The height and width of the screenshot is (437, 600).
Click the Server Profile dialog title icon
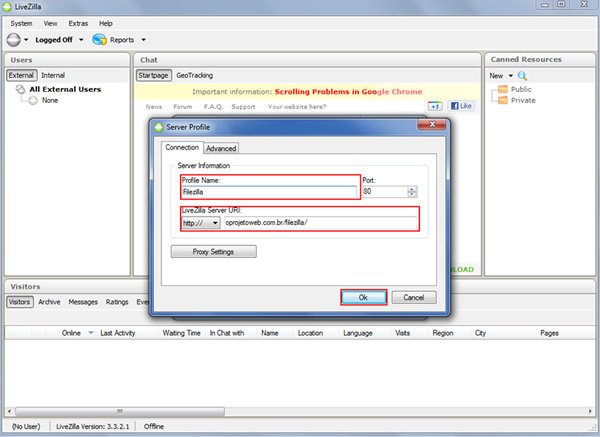click(x=159, y=127)
